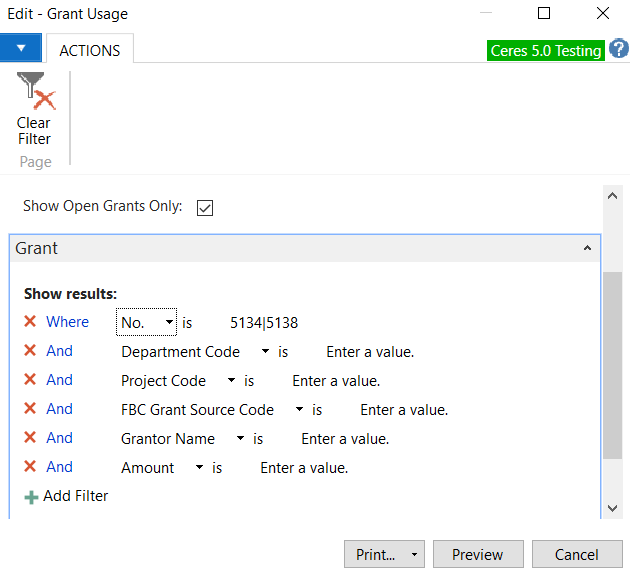Image resolution: width=630 pixels, height=577 pixels.
Task: Click the Amount filter value field
Action: click(304, 468)
